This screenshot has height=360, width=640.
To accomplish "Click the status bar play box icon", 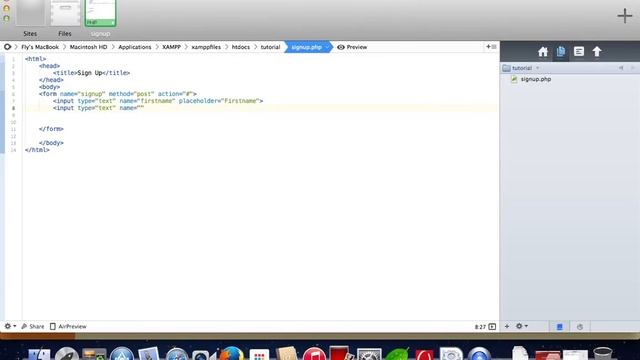I will [492, 327].
